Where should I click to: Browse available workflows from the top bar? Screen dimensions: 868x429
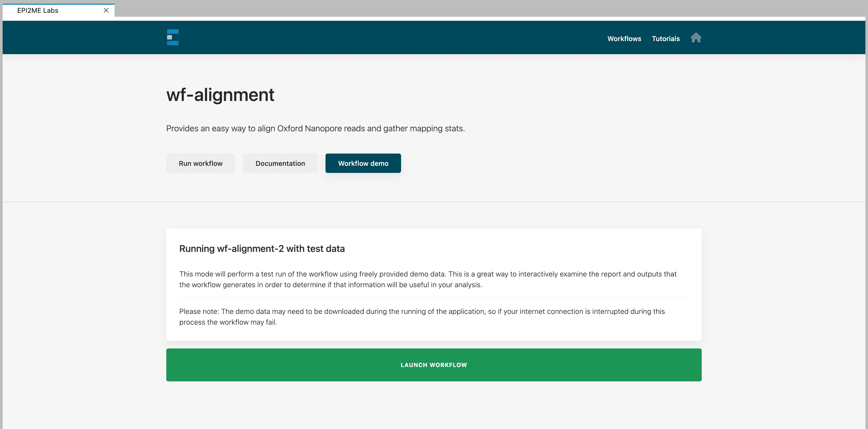pyautogui.click(x=624, y=38)
